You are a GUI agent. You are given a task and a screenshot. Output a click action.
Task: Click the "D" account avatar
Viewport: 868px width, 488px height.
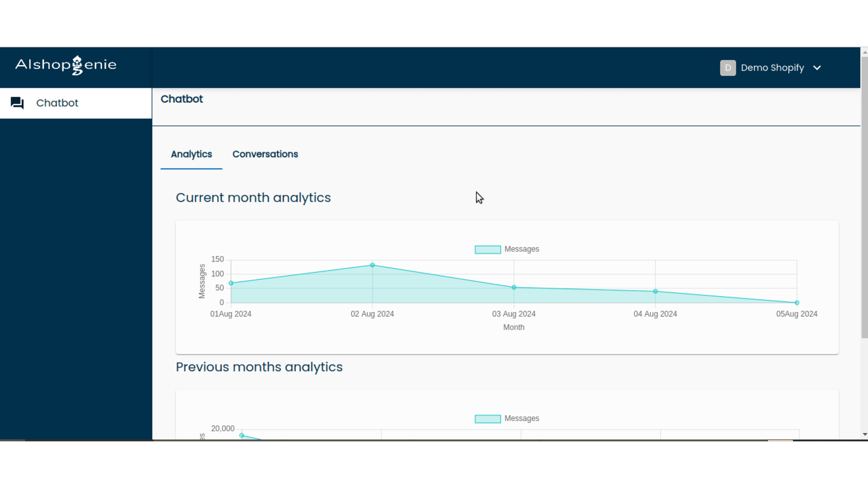(727, 68)
